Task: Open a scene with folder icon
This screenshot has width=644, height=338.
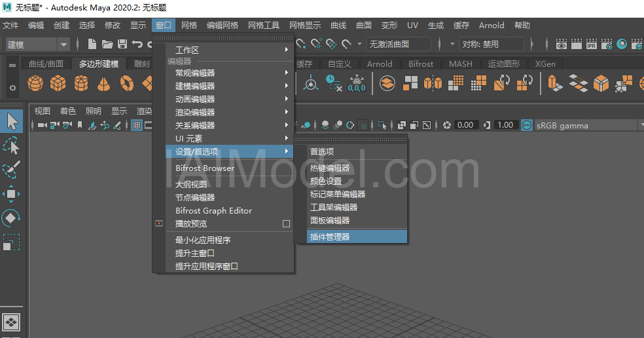Action: (107, 44)
